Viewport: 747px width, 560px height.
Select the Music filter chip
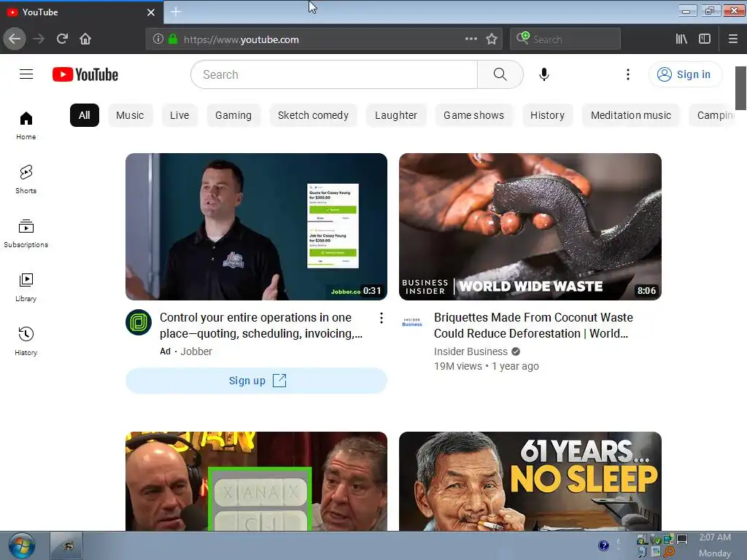tap(130, 115)
